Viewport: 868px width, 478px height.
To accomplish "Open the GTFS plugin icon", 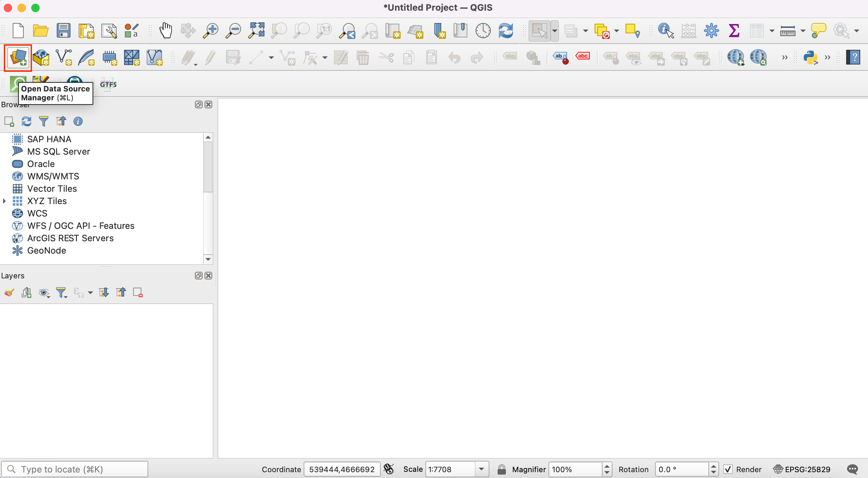I will (108, 85).
